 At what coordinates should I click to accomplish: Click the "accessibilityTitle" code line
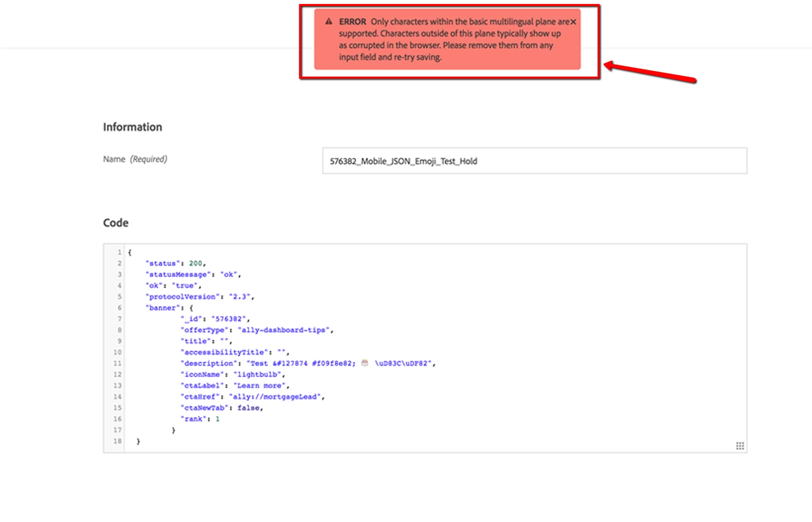coord(235,352)
